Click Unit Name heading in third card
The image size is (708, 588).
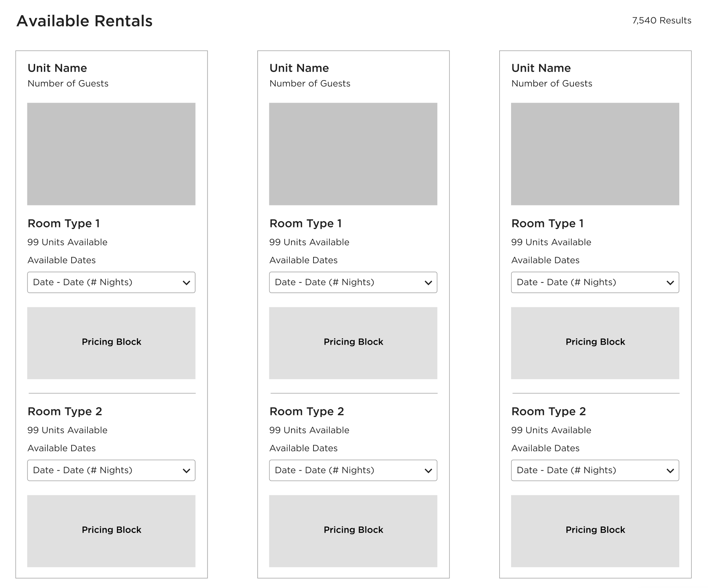point(541,68)
